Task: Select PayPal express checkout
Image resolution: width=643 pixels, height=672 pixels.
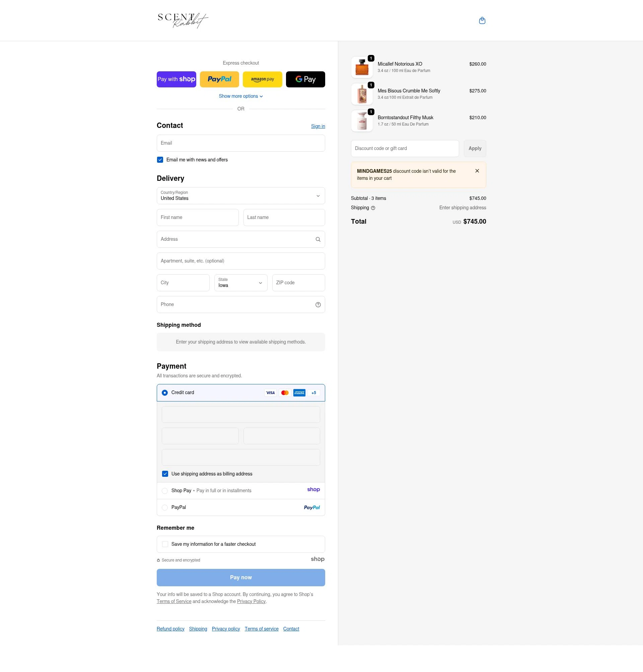Action: pyautogui.click(x=219, y=79)
